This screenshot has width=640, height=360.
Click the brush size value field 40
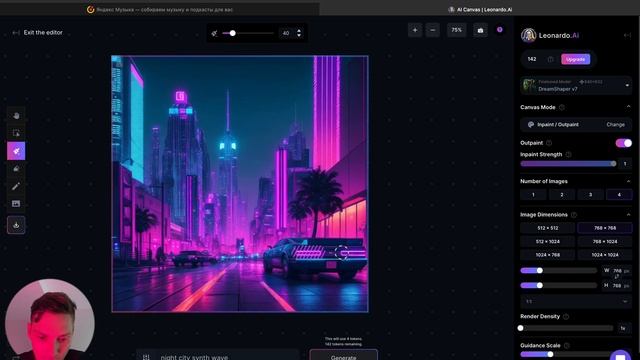[286, 33]
